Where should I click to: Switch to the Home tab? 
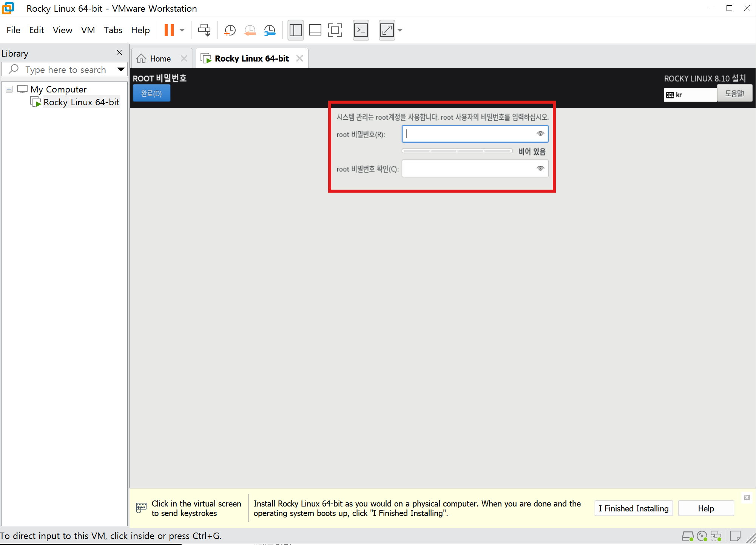(160, 59)
